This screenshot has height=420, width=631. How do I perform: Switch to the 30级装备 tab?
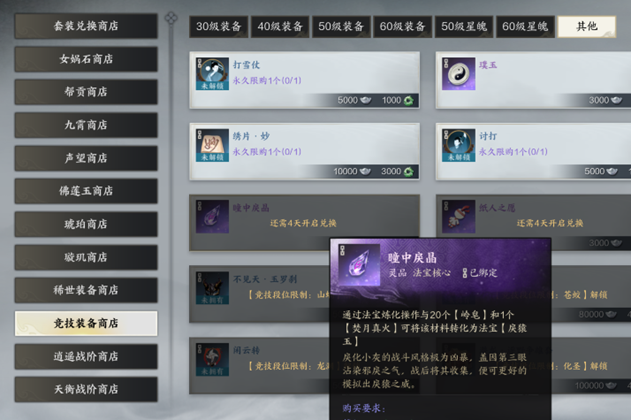tap(219, 27)
